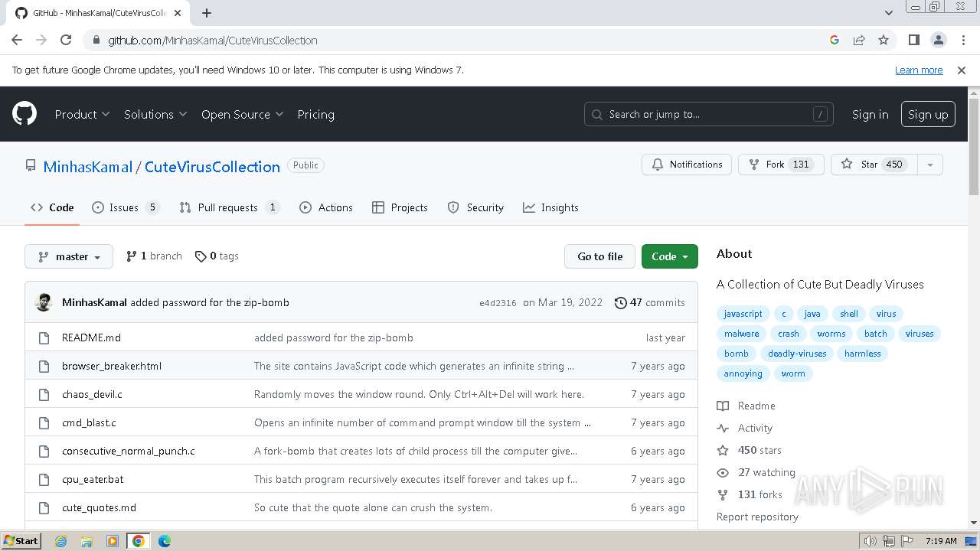Image resolution: width=980 pixels, height=551 pixels.
Task: Click the Sign in link
Action: [x=870, y=114]
